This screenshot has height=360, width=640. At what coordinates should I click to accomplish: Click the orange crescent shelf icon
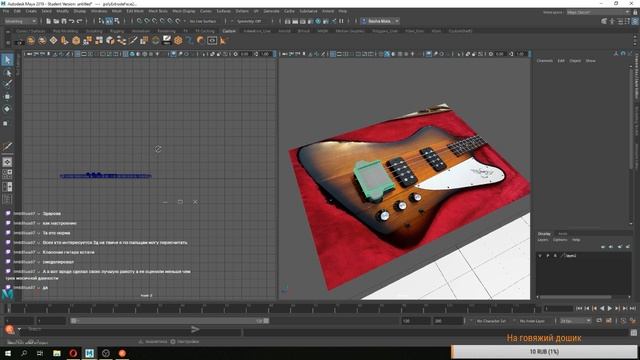[x=200, y=40]
